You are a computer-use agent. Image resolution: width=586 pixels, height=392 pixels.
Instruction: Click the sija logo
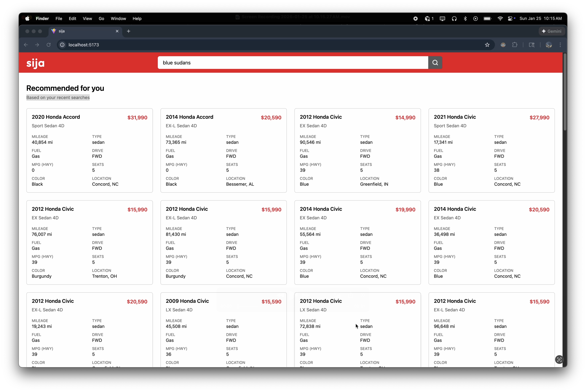(35, 63)
